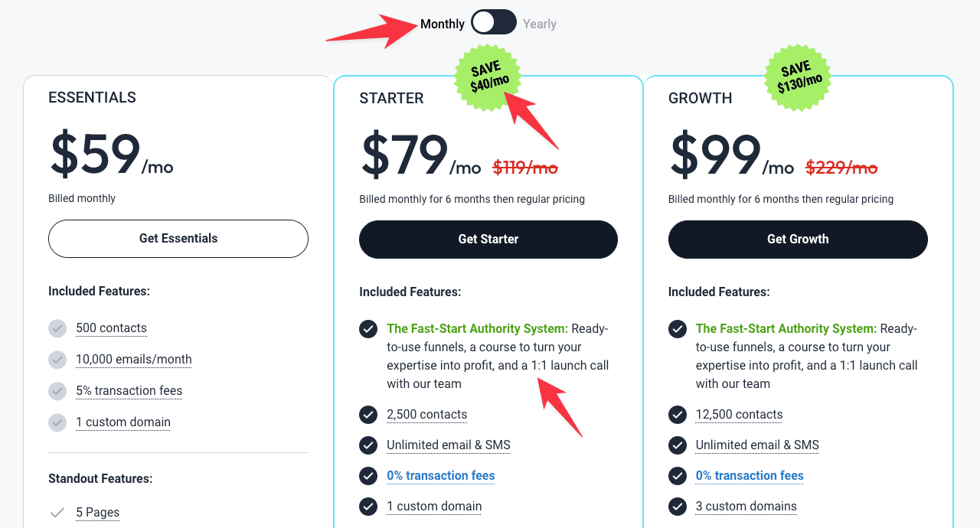This screenshot has width=980, height=528.
Task: Click the 0% transaction fees link in Starter
Action: coord(440,475)
